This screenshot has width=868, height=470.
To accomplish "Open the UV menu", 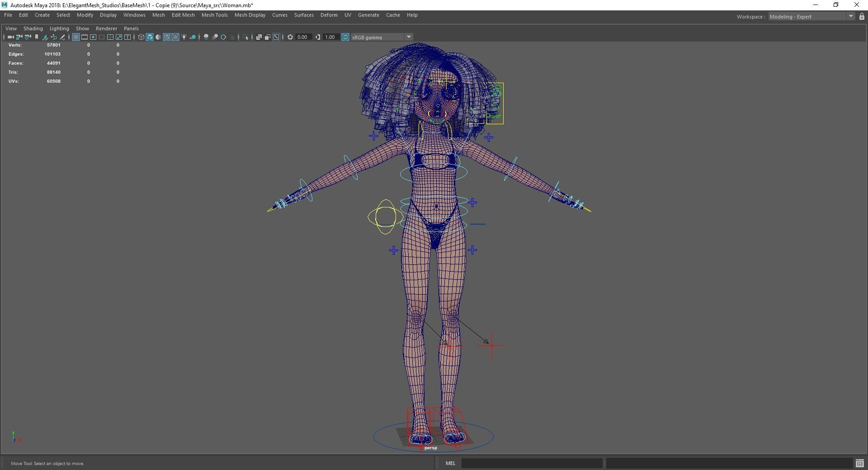I will (x=348, y=15).
